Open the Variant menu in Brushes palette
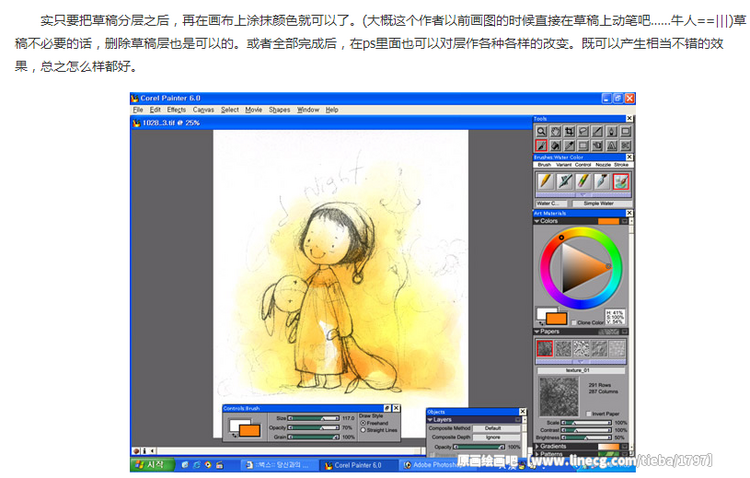Screen dimensions: 750x478 tap(563, 165)
